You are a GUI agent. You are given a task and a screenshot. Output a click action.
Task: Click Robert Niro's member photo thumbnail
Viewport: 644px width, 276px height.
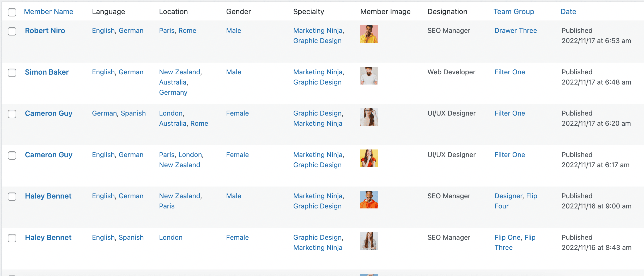369,34
